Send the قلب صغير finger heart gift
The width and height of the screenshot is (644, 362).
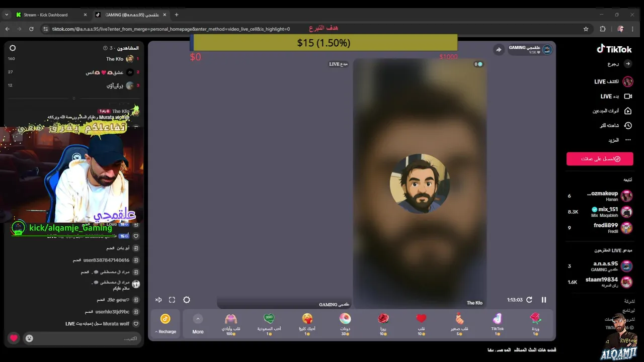click(x=459, y=324)
